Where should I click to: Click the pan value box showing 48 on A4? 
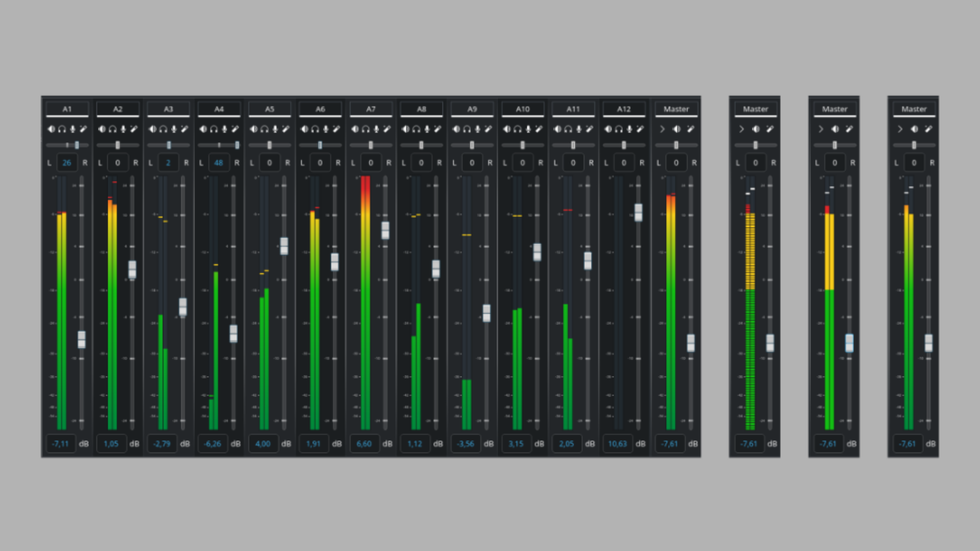pyautogui.click(x=219, y=162)
